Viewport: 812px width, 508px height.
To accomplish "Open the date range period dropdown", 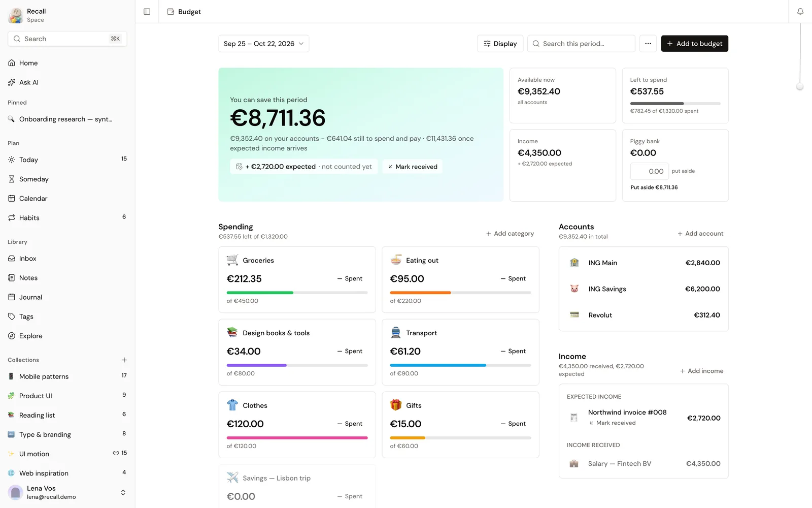I will click(x=264, y=44).
